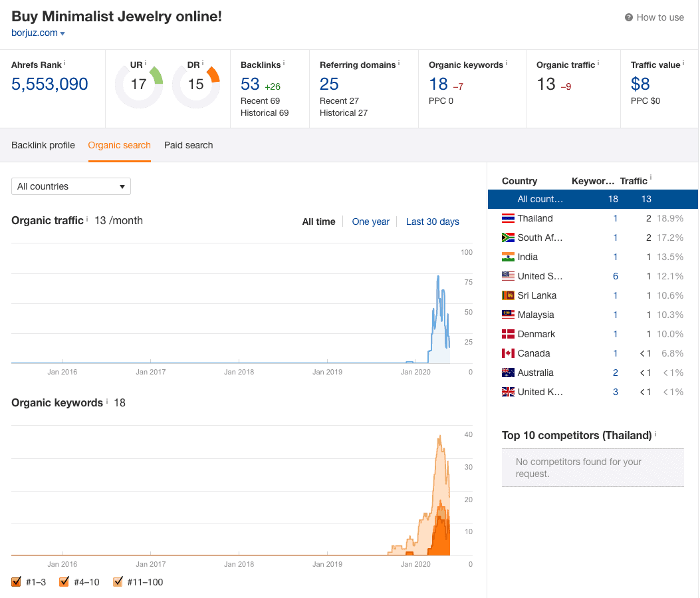Click the Malaysia flag icon

[508, 315]
